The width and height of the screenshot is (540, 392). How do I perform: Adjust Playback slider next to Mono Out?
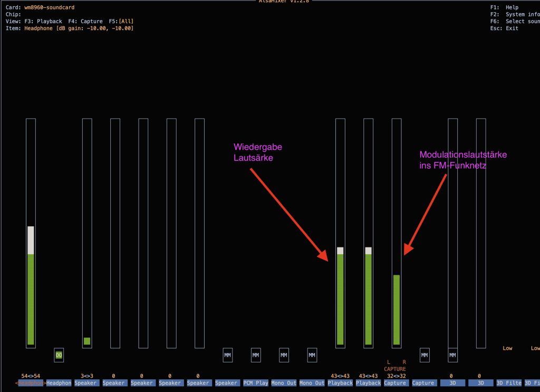(340, 233)
